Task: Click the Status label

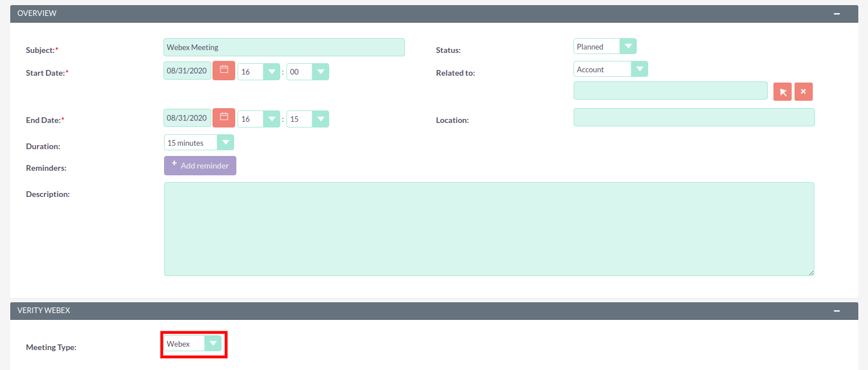Action: point(448,50)
